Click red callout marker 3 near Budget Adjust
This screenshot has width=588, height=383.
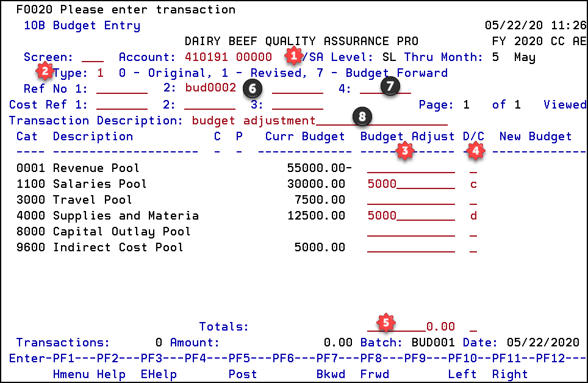pos(404,151)
